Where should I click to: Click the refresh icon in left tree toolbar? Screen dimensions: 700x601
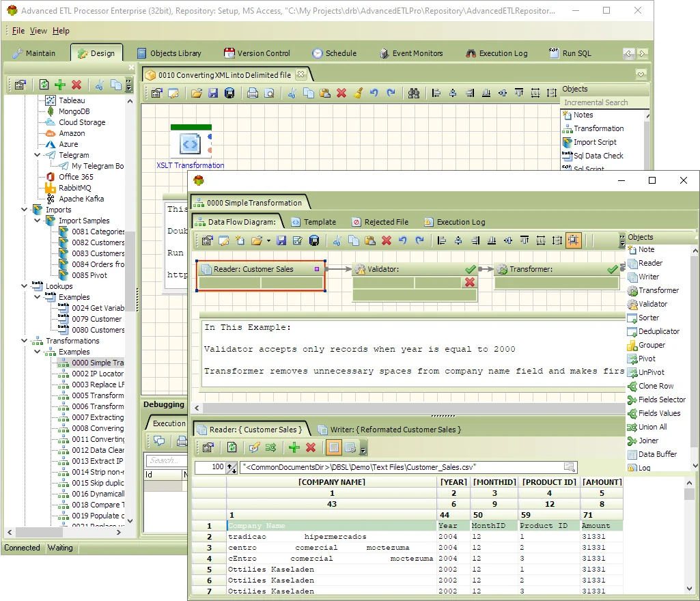[44, 85]
